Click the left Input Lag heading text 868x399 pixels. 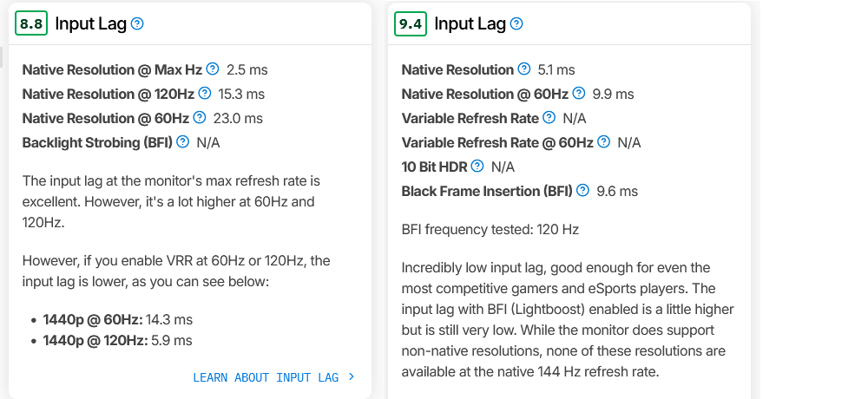[x=91, y=23]
